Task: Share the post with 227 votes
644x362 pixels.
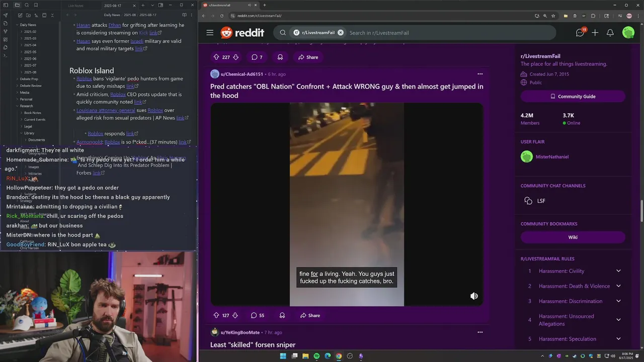Action: coord(308,57)
